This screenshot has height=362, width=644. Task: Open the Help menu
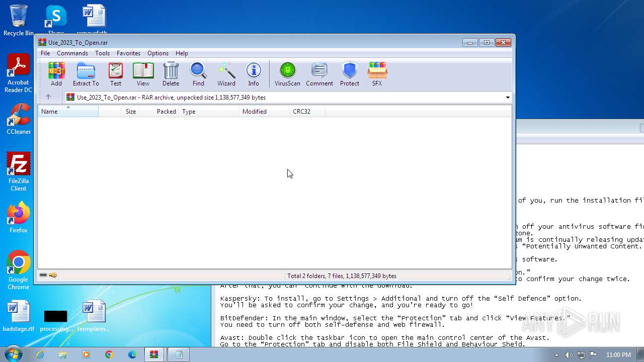182,53
